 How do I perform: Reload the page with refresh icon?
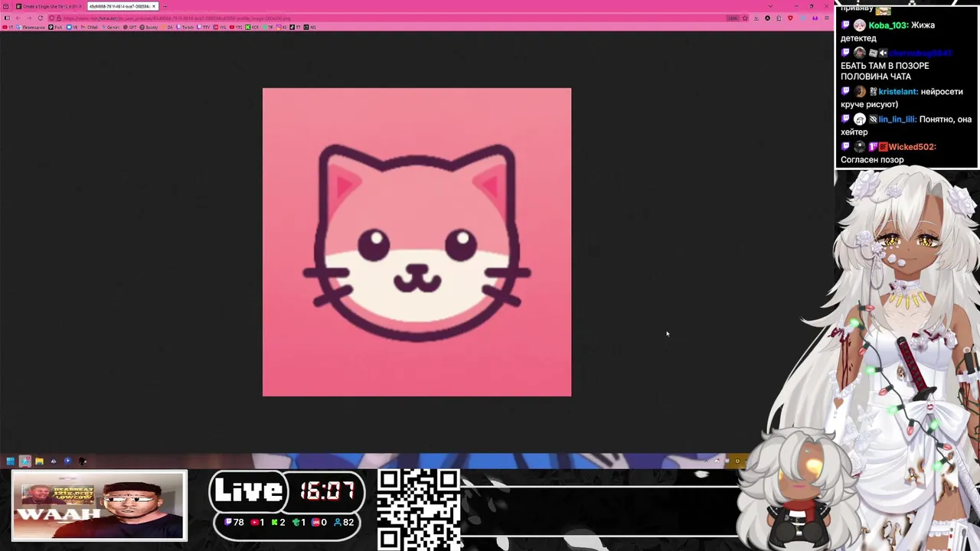click(41, 18)
